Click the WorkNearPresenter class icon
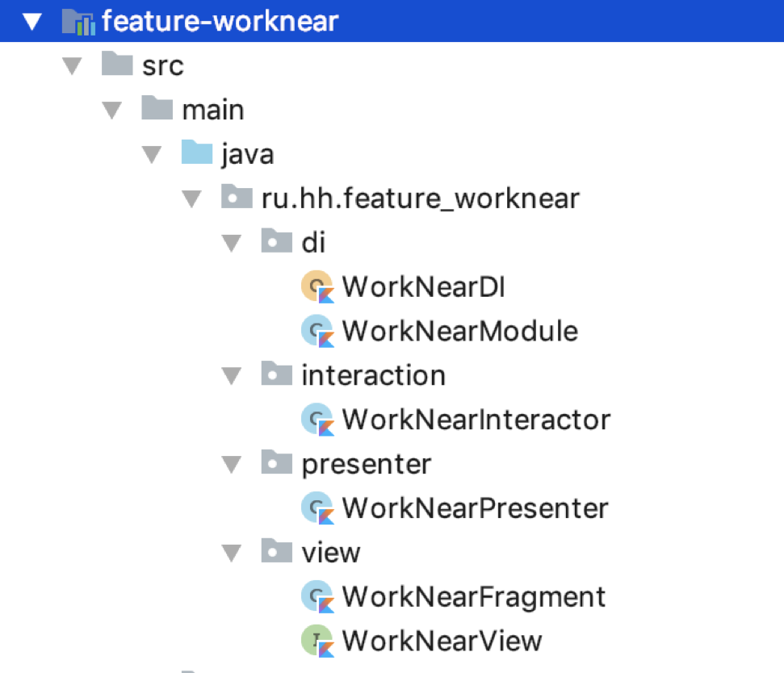The width and height of the screenshot is (784, 673). pyautogui.click(x=317, y=508)
